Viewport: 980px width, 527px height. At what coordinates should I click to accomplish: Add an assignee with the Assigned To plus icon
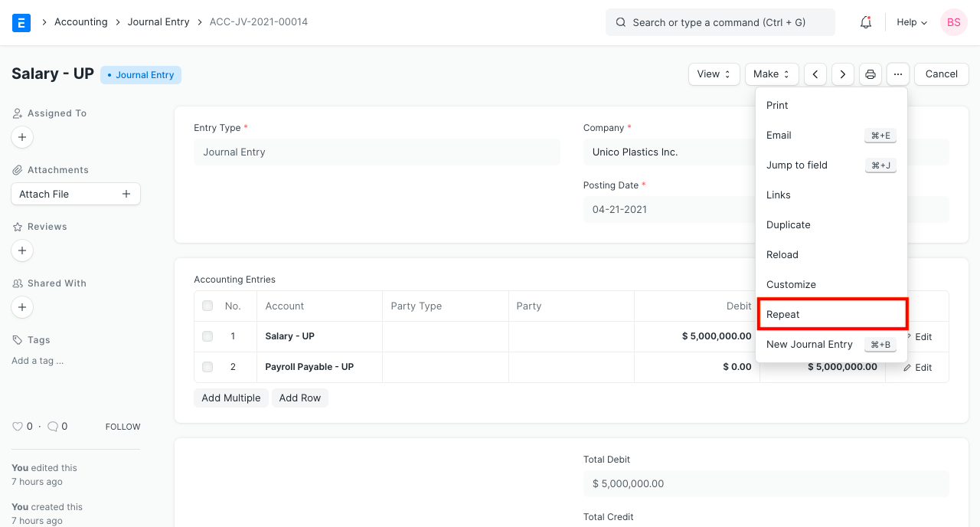click(21, 137)
